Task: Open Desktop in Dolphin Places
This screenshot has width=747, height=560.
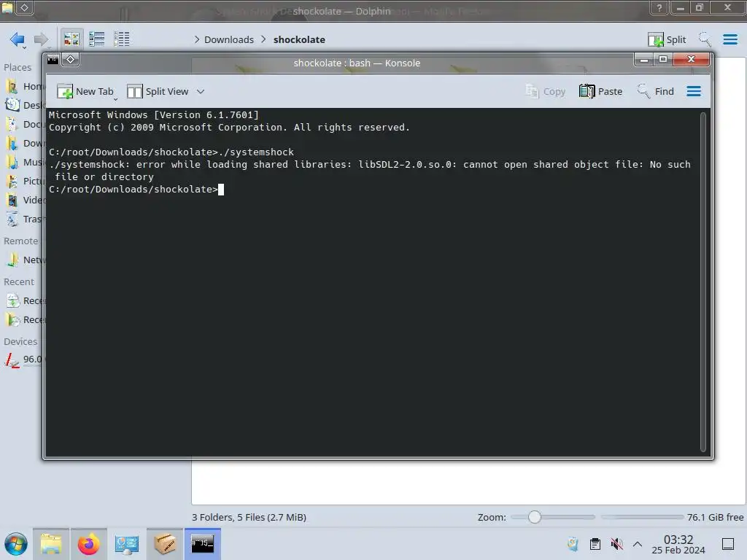Action: [x=24, y=105]
